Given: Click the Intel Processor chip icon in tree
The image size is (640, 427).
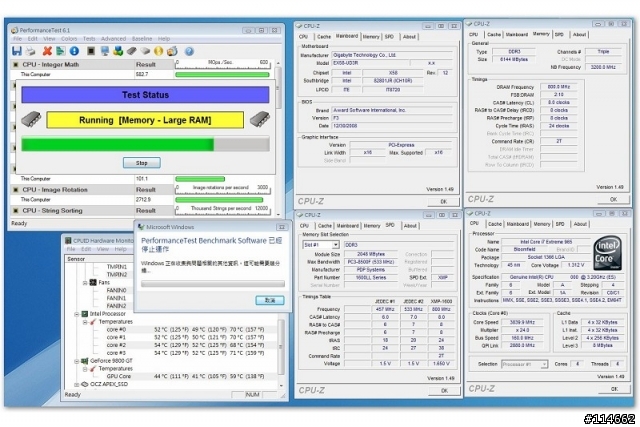Looking at the screenshot, I should tap(84, 314).
